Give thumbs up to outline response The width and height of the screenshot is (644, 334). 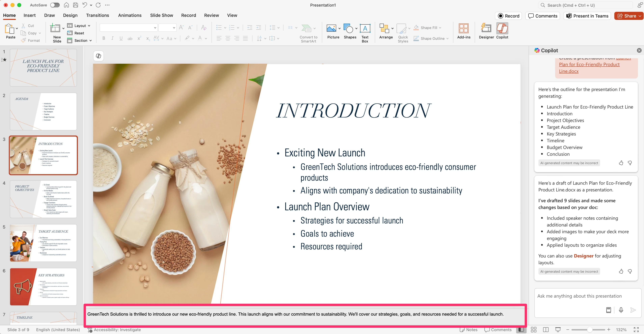(x=621, y=163)
